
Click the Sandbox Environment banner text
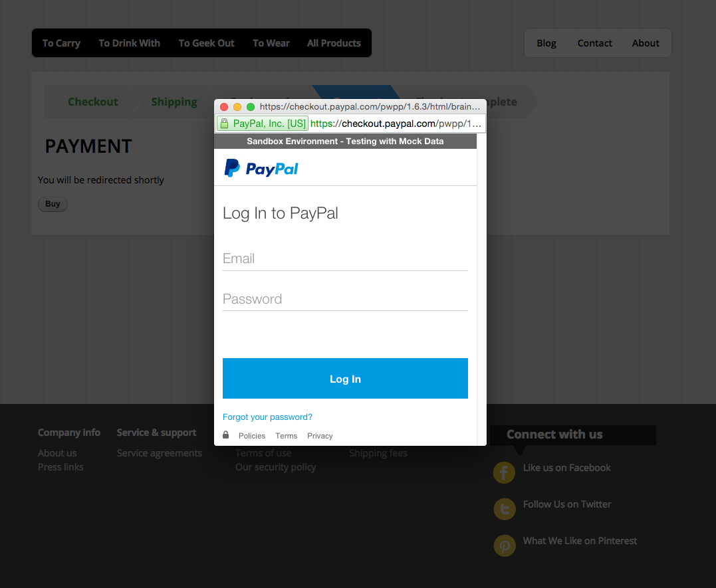[345, 141]
